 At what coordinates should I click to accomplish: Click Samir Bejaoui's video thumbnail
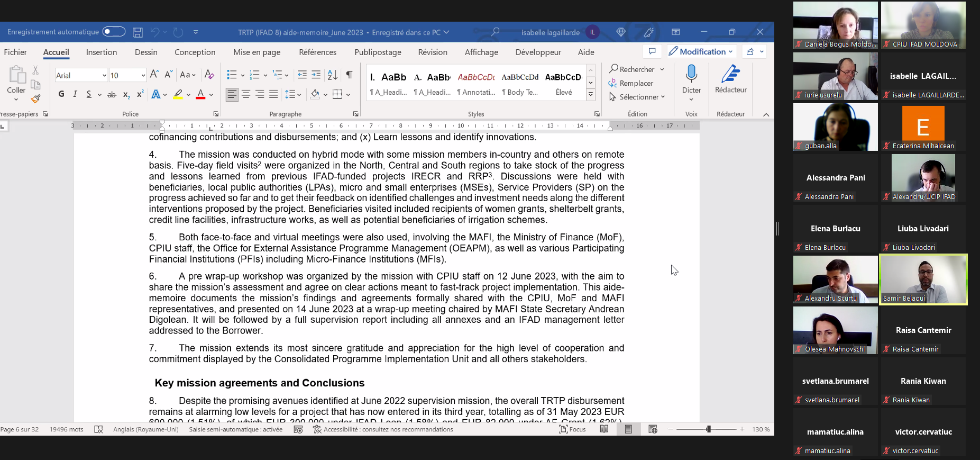[x=923, y=279]
